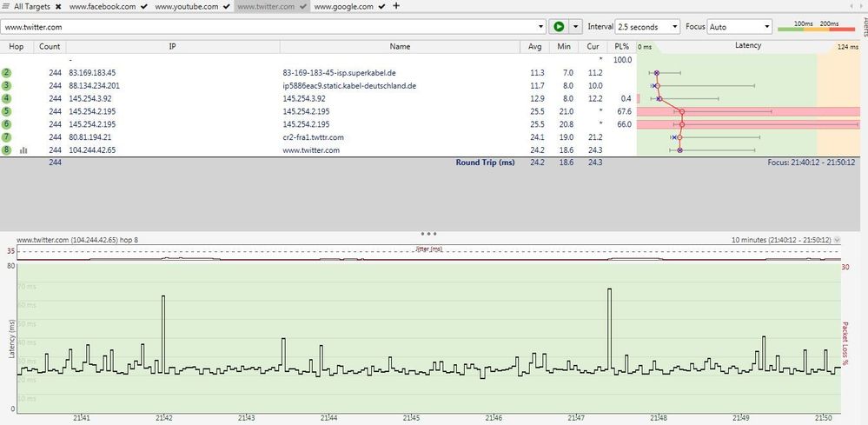
Task: Close the All Targets tab with its X
Action: (x=58, y=7)
